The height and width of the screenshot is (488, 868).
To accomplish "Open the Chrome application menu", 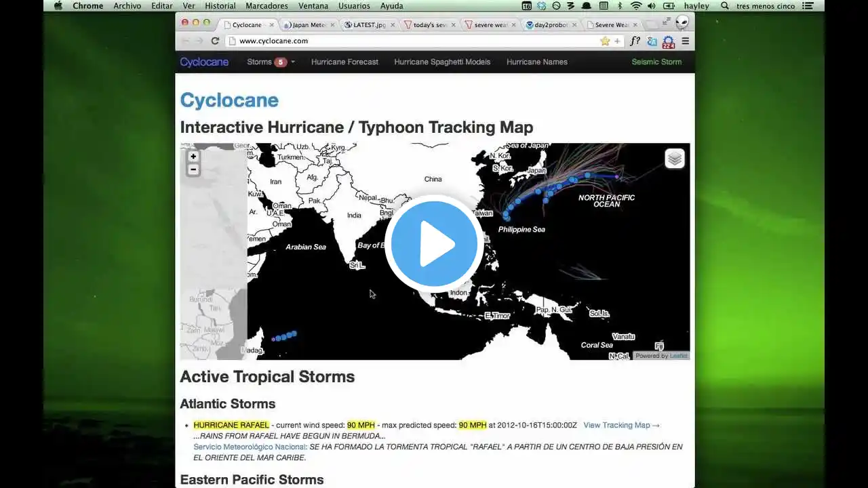I will click(87, 5).
